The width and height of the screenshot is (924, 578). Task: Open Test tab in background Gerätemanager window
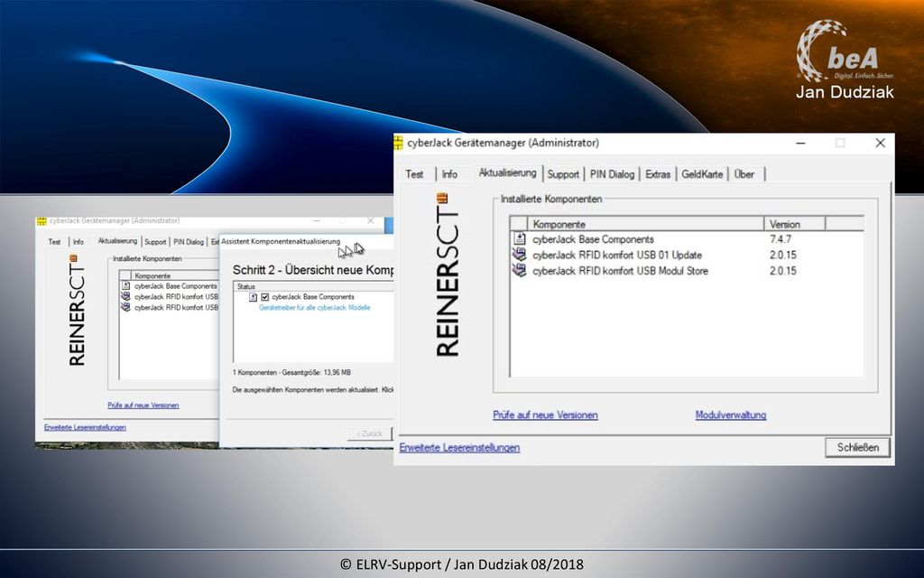point(54,242)
